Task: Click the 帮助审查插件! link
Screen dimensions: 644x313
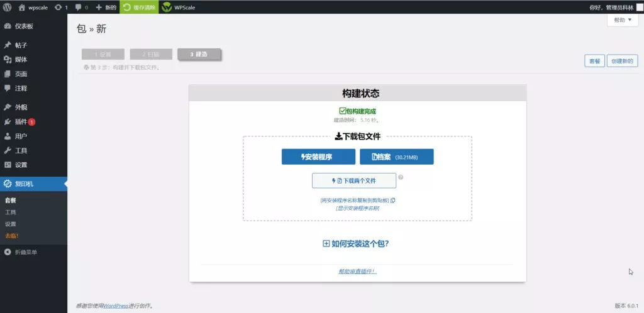Action: coord(357,272)
